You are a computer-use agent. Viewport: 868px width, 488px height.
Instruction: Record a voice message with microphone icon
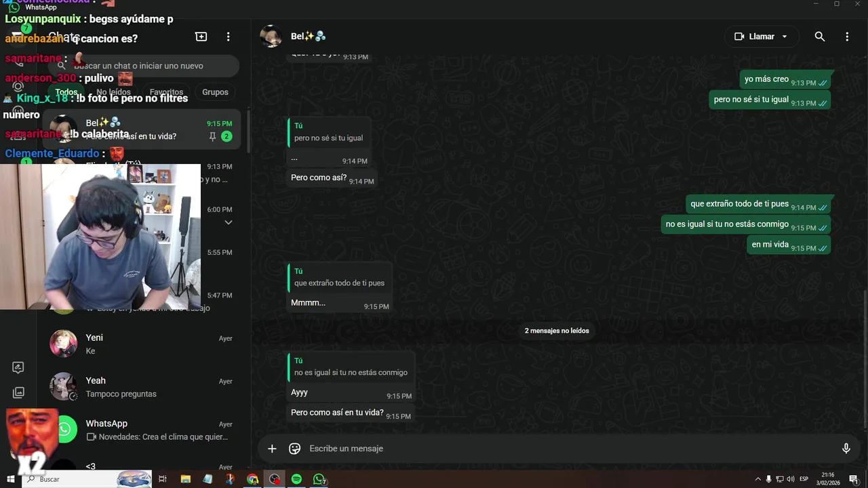tap(846, 449)
